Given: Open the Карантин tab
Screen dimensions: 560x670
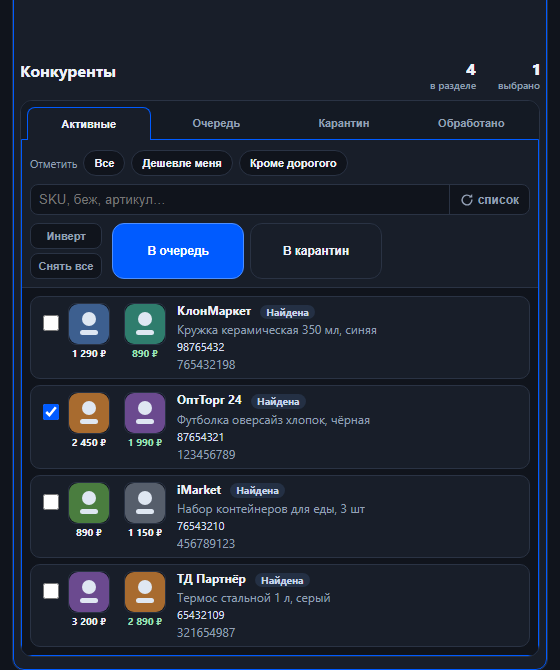Looking at the screenshot, I should (x=344, y=123).
